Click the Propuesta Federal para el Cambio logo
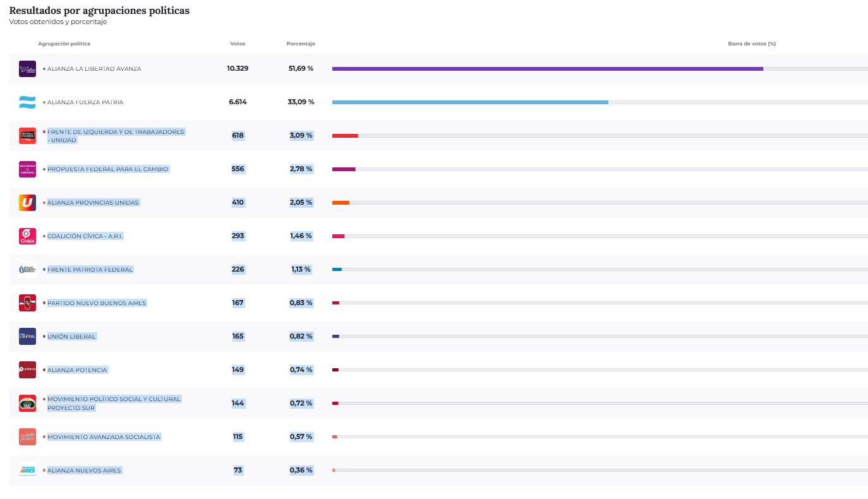The image size is (868, 499). [x=27, y=169]
